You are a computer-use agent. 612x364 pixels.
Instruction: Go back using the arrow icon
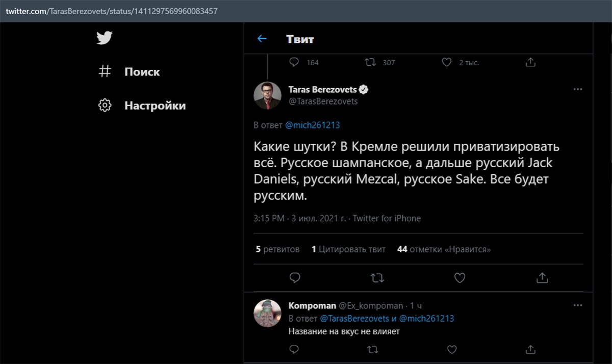[x=262, y=39]
